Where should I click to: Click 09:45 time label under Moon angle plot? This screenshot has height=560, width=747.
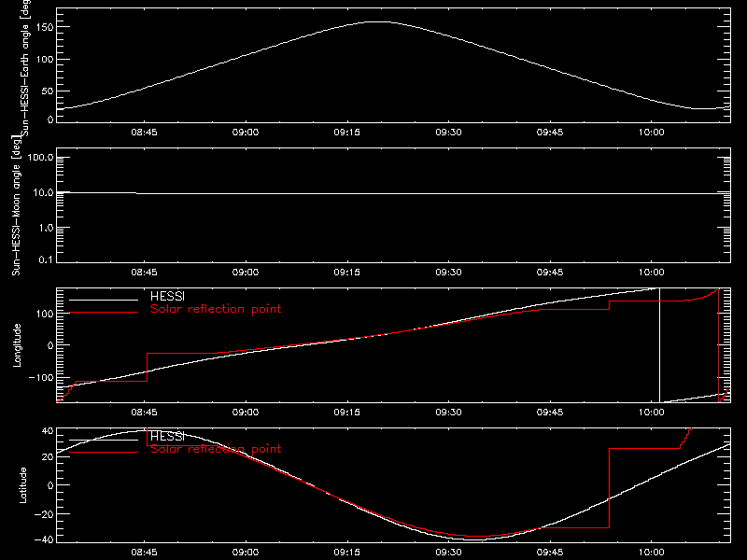[x=550, y=273]
